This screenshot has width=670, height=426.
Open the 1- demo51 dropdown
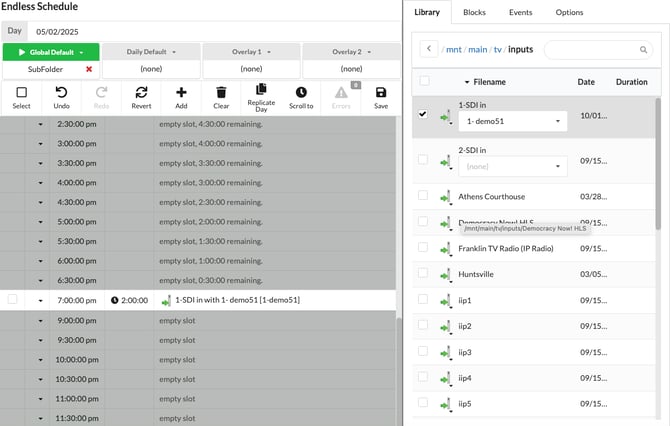(512, 120)
